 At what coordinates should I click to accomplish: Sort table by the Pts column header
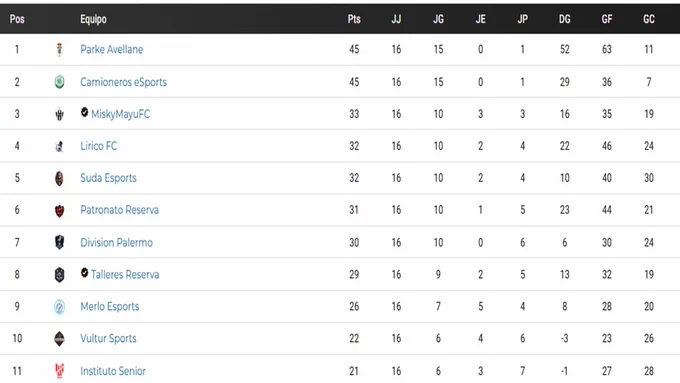coord(354,19)
